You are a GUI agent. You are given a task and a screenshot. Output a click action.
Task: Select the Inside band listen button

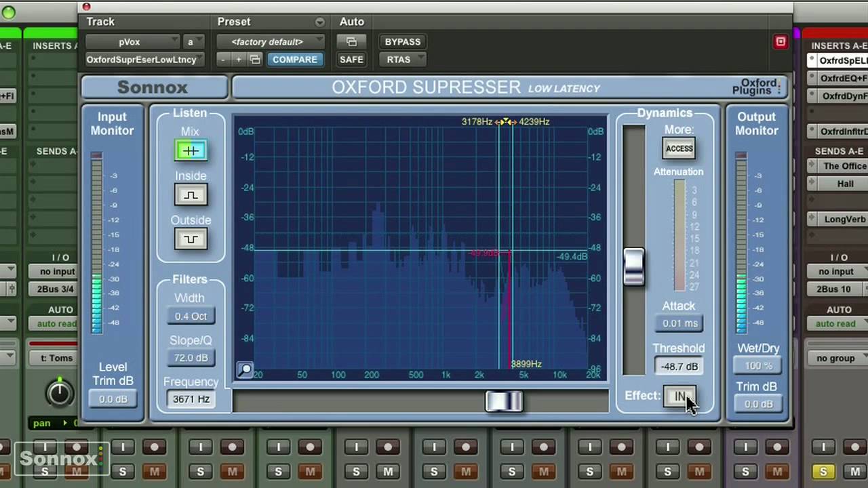(x=191, y=195)
